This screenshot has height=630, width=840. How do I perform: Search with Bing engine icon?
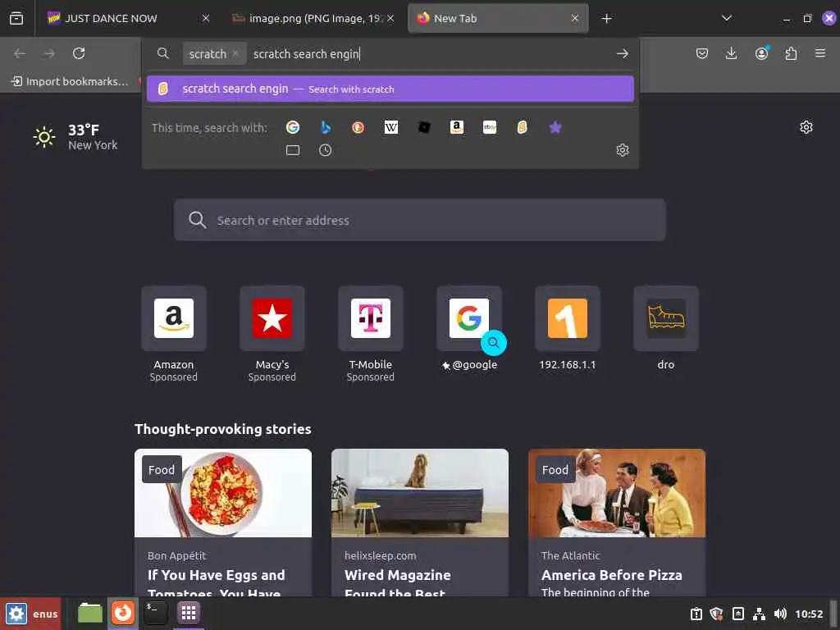tap(325, 127)
